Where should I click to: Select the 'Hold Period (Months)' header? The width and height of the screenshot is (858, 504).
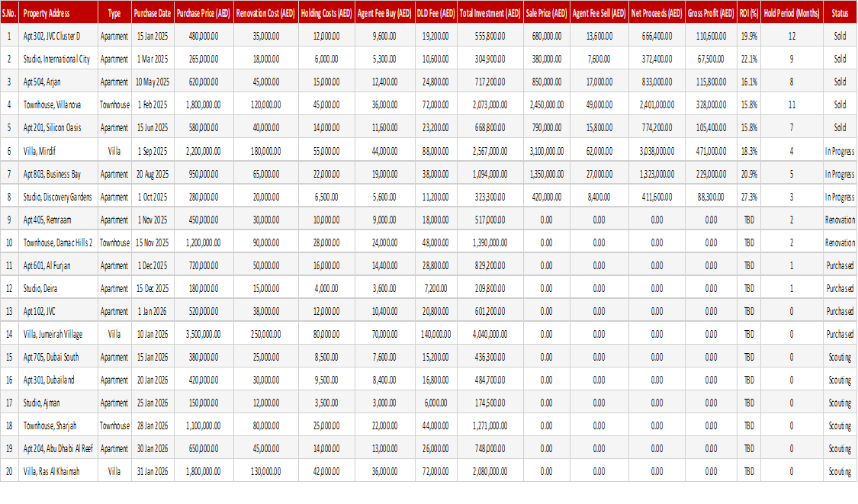(792, 13)
